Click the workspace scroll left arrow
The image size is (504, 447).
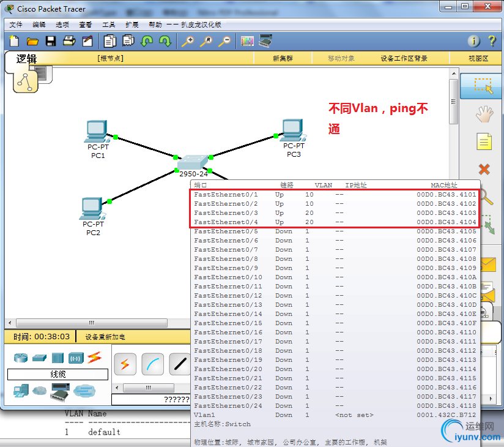coord(10,323)
